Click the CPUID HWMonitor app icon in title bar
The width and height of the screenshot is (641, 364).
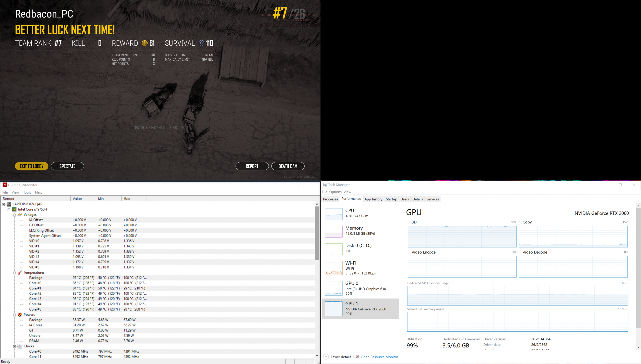pyautogui.click(x=5, y=185)
